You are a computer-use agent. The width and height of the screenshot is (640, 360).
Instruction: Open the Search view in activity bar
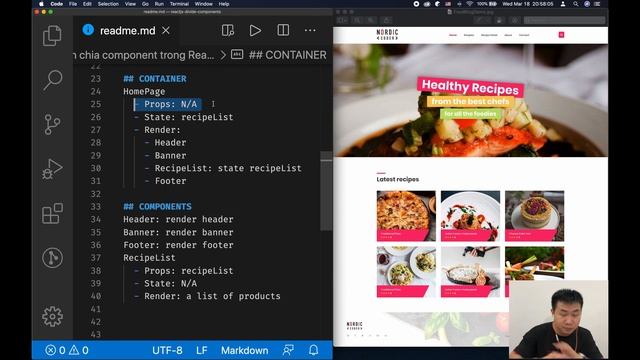pos(52,80)
